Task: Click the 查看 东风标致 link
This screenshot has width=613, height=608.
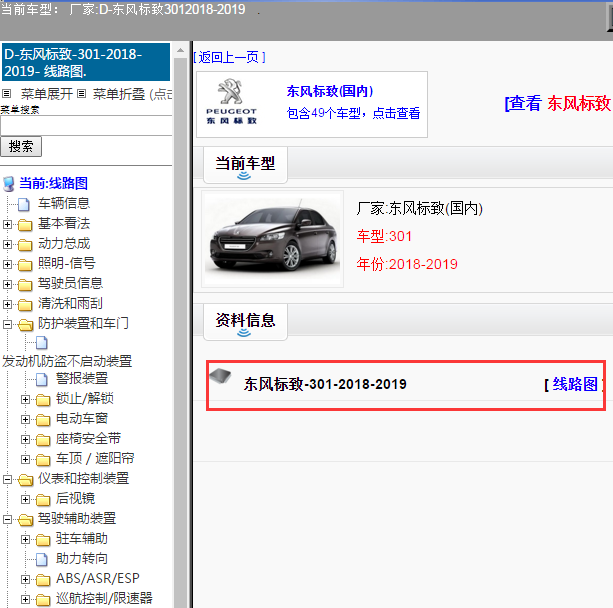Action: point(558,103)
